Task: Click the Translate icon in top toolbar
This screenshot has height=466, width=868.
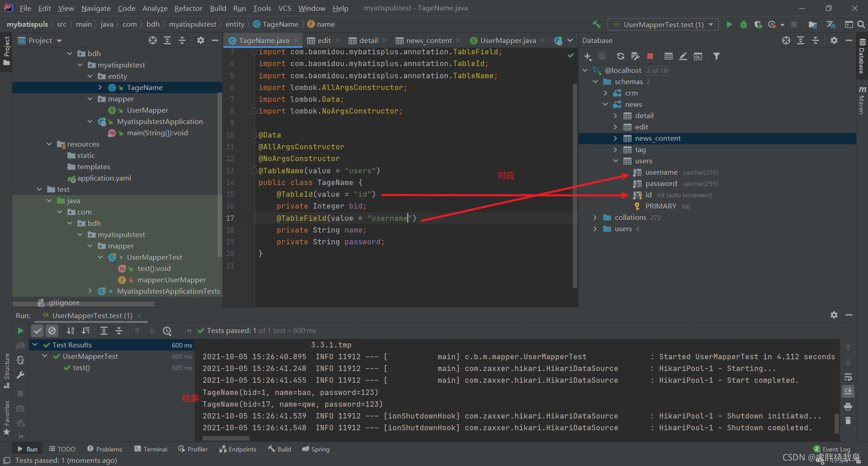Action: 831,24
